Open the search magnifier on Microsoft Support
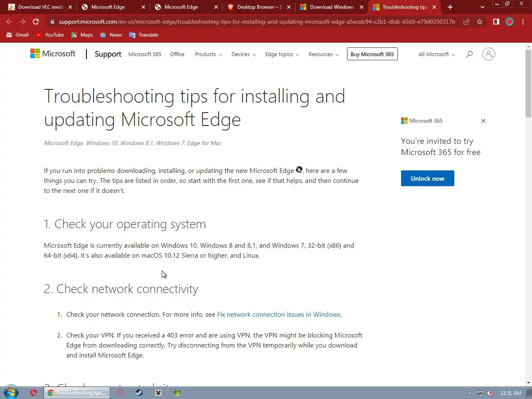This screenshot has width=532, height=399. click(469, 54)
